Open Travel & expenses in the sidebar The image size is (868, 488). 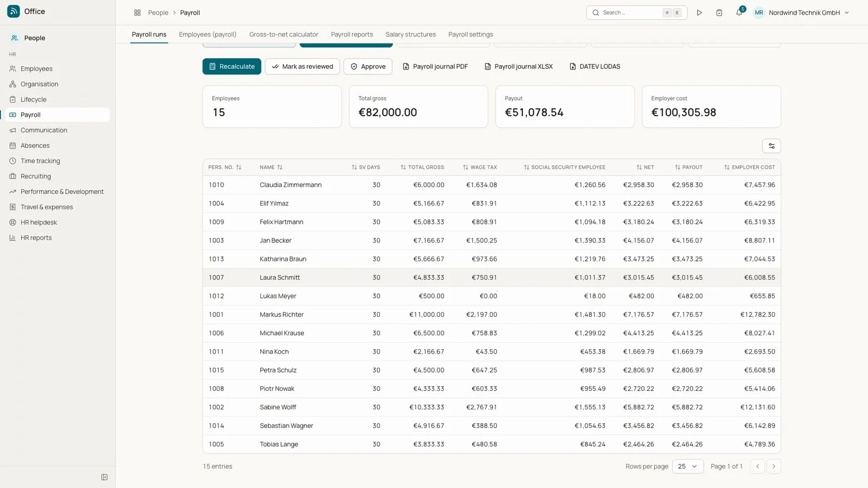click(58, 207)
